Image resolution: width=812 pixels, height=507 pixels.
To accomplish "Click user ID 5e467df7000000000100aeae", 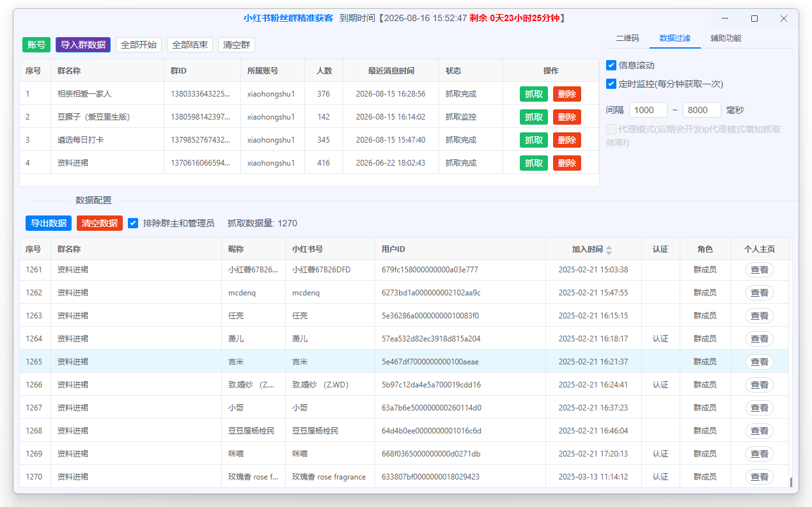I will (x=430, y=362).
